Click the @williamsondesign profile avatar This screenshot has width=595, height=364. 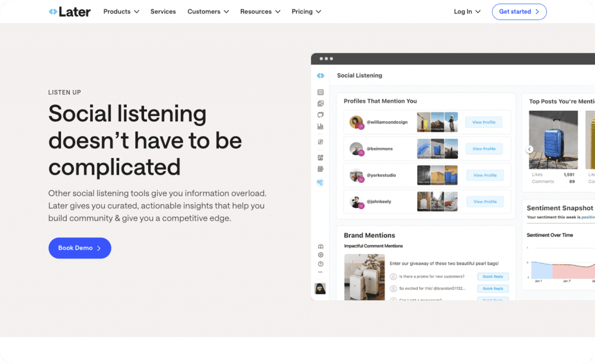coord(356,122)
